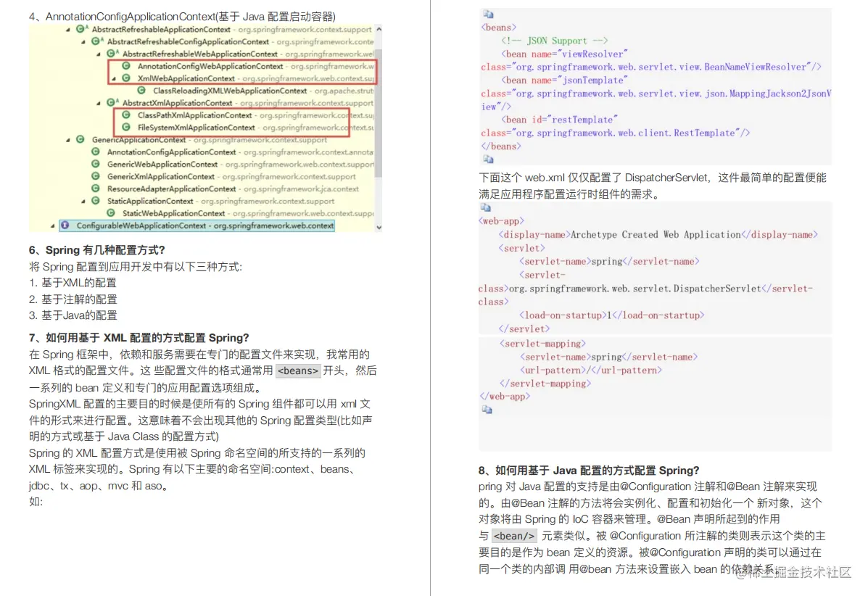Viewport: 868px width, 596px height.
Task: Click the hierarchy scrollbar down arrow
Action: click(379, 227)
